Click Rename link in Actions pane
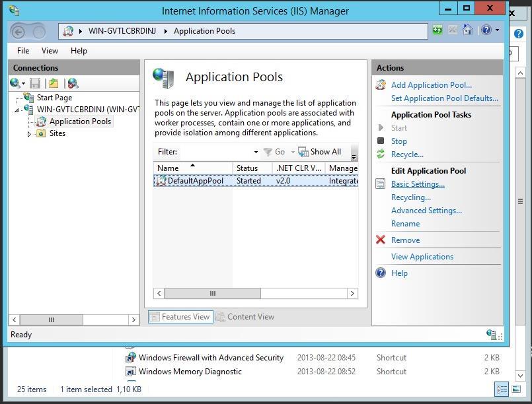The image size is (532, 404). [406, 224]
